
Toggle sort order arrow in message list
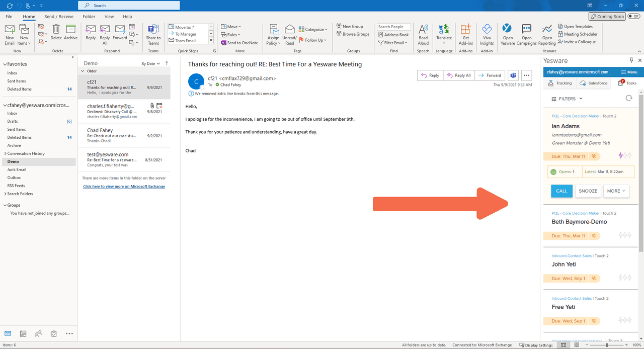pos(167,63)
